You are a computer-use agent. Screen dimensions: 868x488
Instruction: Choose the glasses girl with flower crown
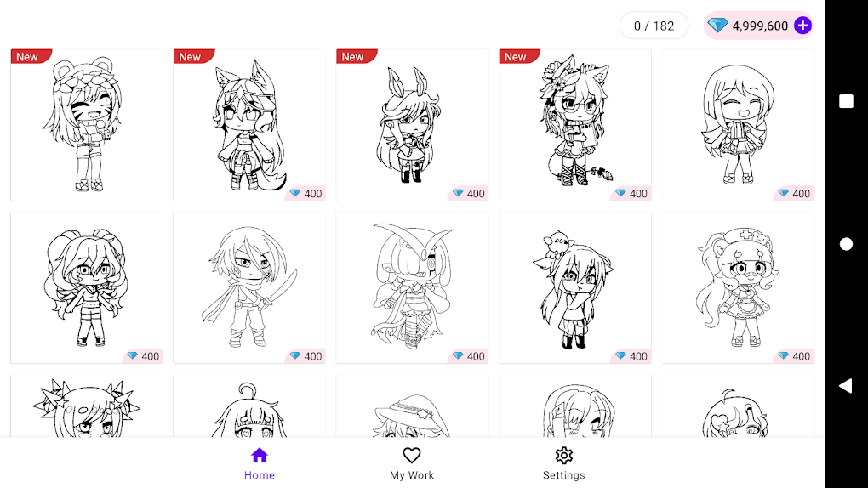(x=575, y=124)
